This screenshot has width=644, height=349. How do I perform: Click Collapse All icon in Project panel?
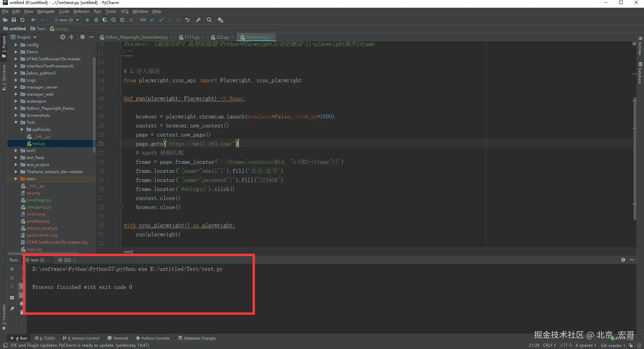71,37
